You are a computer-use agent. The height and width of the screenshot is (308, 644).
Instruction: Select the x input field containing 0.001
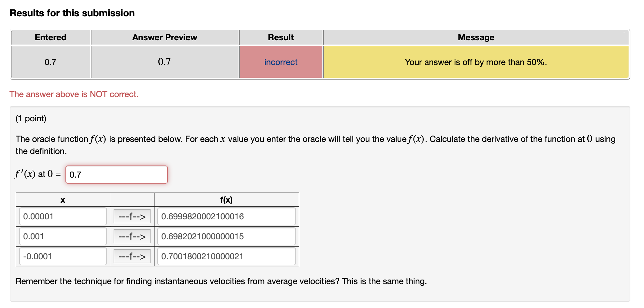pyautogui.click(x=62, y=236)
